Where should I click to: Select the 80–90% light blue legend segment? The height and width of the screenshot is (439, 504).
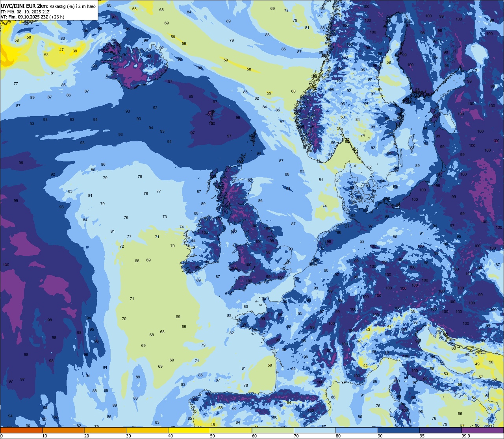[x=357, y=430]
